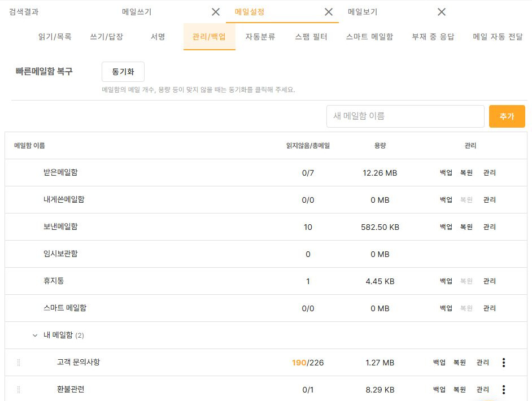Open the 서명 settings tab
The height and width of the screenshot is (401, 532).
pyautogui.click(x=158, y=37)
